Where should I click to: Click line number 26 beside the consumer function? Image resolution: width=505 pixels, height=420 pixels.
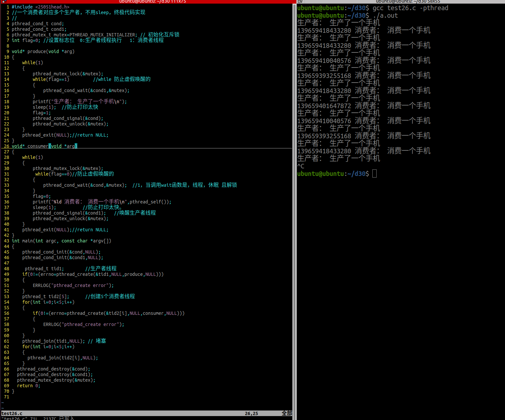pyautogui.click(x=7, y=146)
